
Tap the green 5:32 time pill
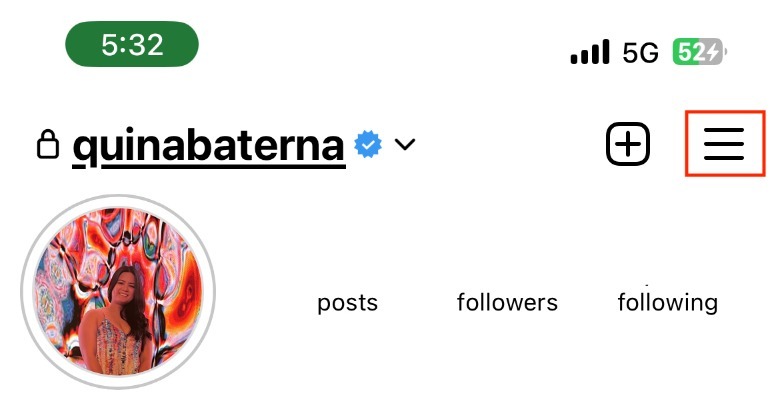click(132, 44)
